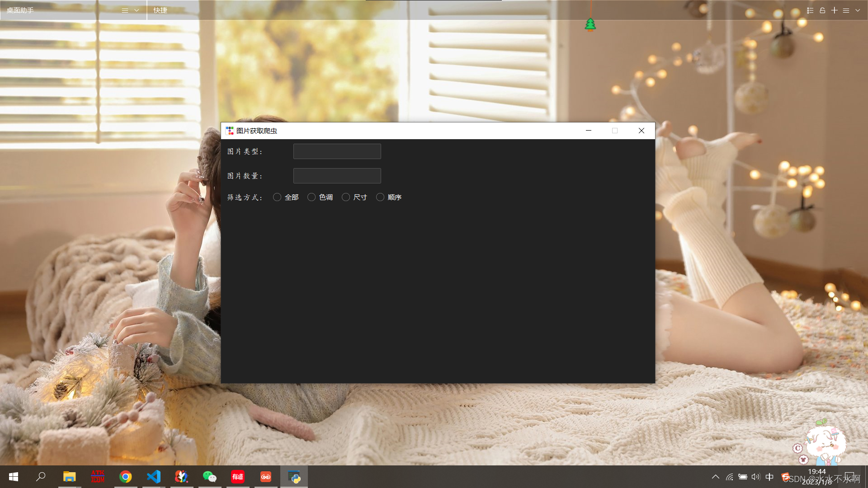Launch Visual Studio Code from taskbar

pyautogui.click(x=154, y=477)
